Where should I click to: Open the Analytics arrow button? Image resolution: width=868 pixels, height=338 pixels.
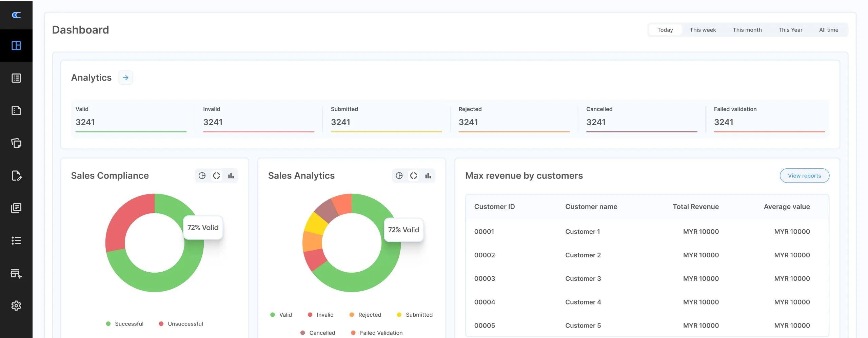(x=125, y=78)
